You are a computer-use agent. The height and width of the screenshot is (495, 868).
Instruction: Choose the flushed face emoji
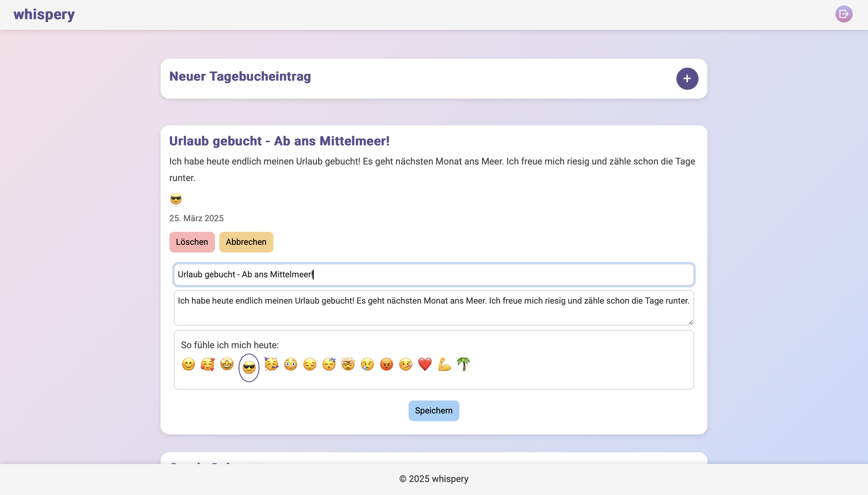[x=291, y=364]
